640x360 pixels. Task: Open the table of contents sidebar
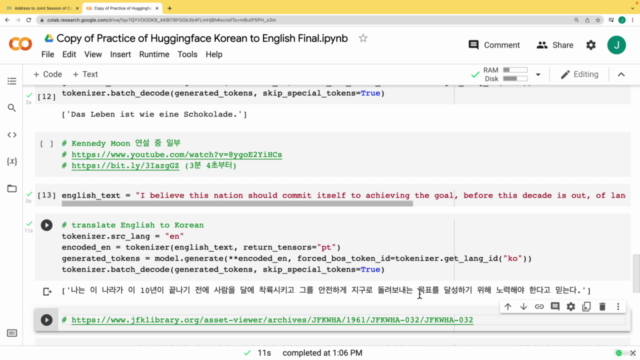pyautogui.click(x=12, y=81)
